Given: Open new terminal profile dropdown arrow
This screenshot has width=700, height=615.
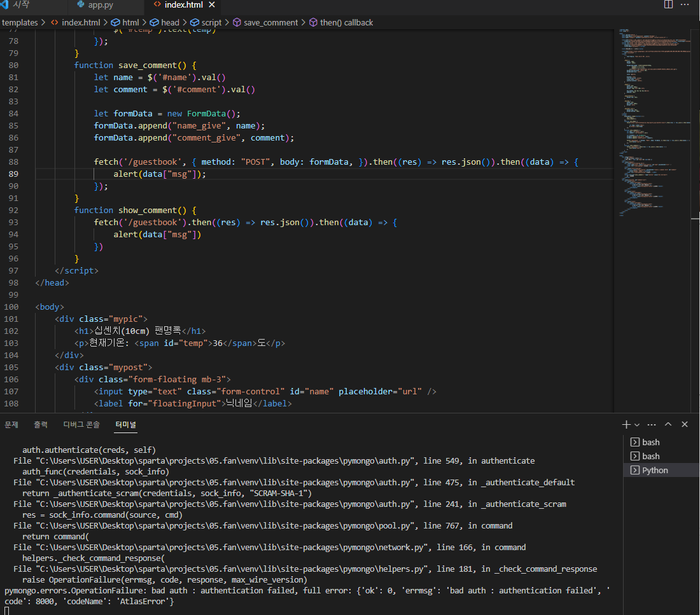Looking at the screenshot, I should [x=637, y=425].
